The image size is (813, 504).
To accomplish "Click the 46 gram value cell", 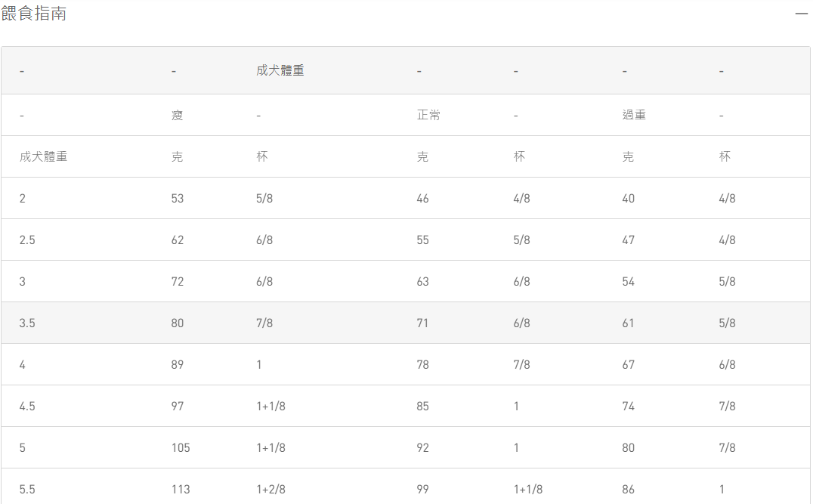I will click(x=422, y=199).
